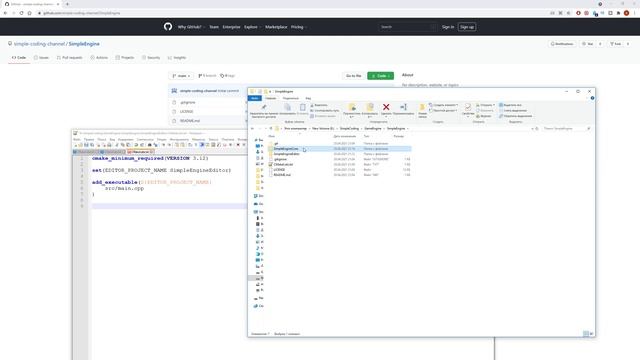This screenshot has height=360, width=640.
Task: Focus the Explorer search box
Action: pos(566,129)
